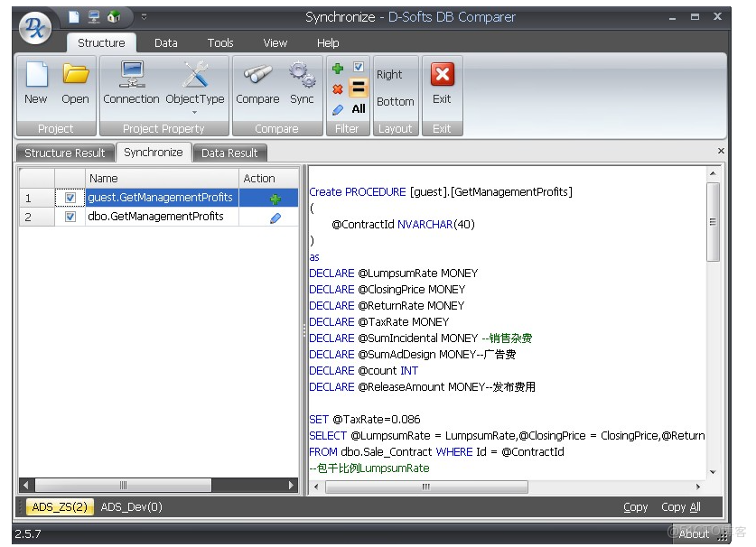Expand the application menu via Dx logo
Screen dimensions: 756x547
click(33, 25)
